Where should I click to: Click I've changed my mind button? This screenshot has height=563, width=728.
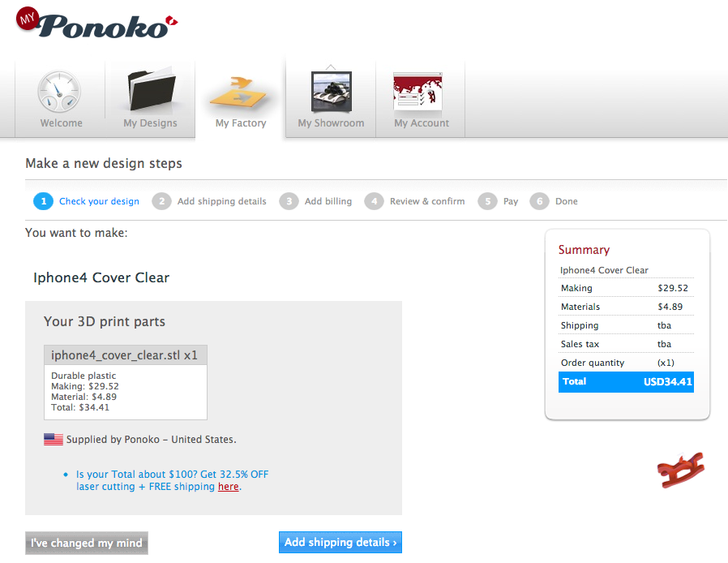click(87, 543)
